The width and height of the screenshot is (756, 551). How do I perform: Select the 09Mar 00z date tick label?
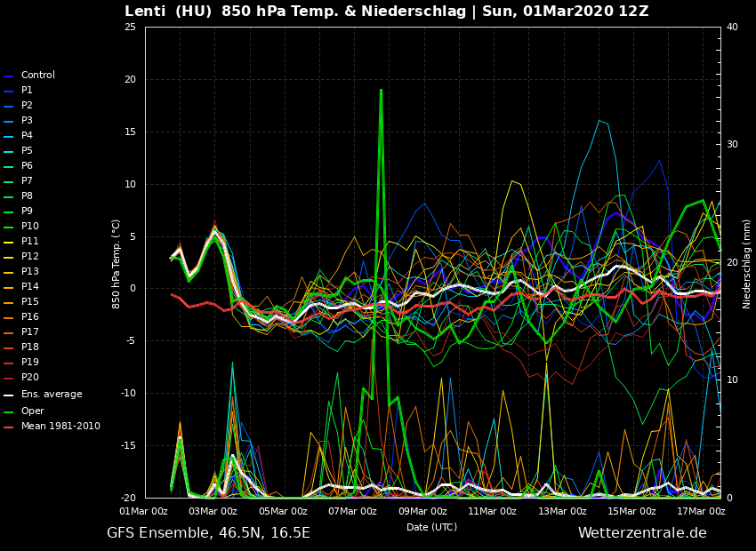point(422,511)
